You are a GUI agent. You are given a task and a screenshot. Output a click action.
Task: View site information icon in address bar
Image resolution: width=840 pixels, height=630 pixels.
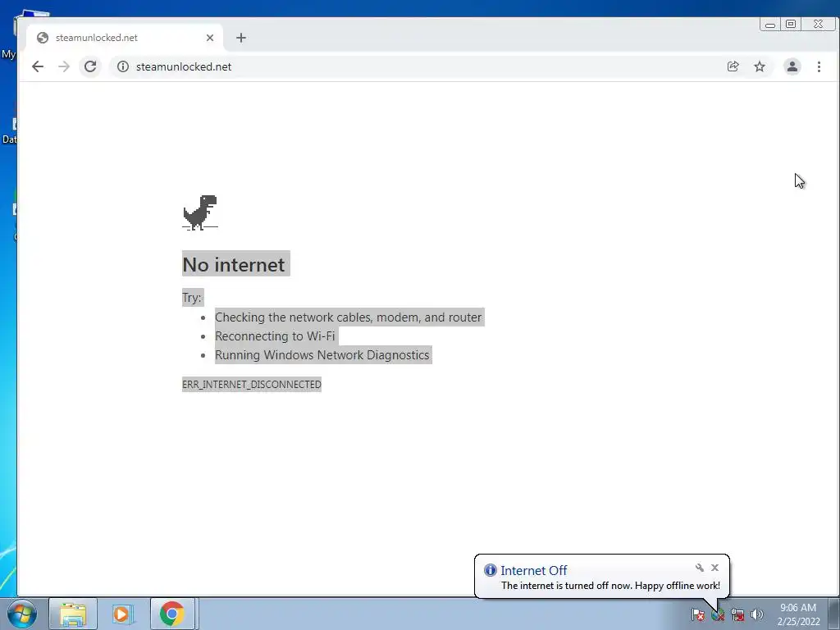(123, 66)
